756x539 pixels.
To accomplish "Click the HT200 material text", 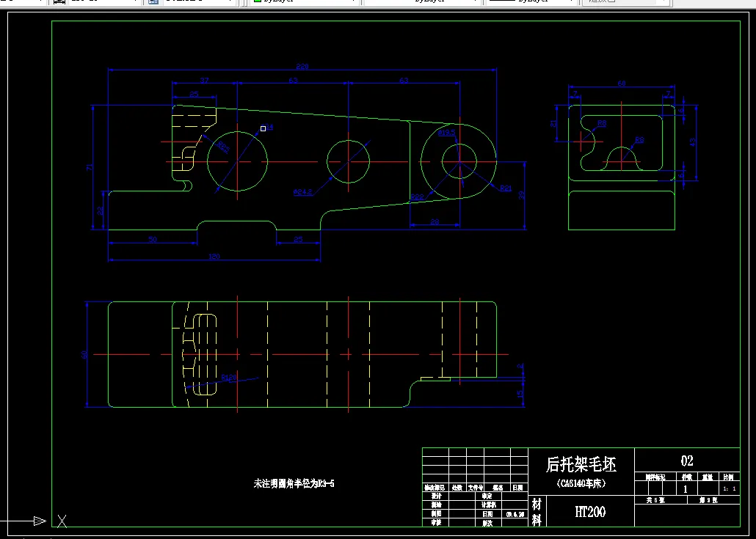I will (590, 512).
